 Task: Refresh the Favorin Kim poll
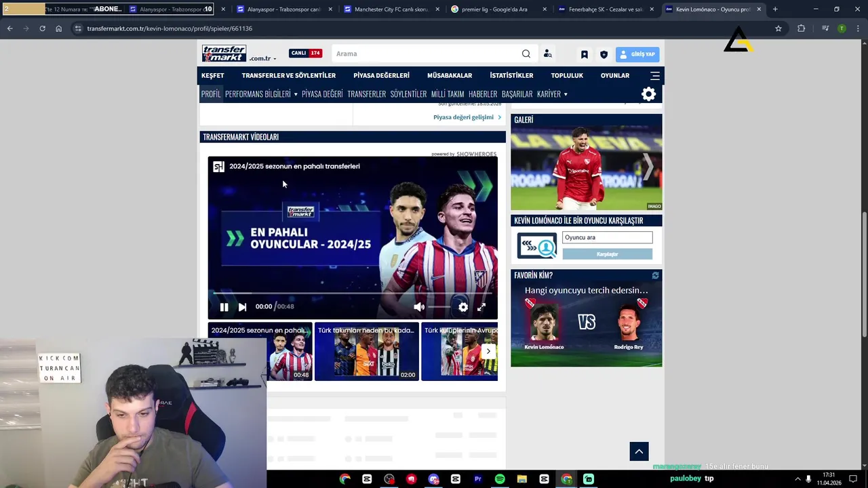tap(655, 275)
